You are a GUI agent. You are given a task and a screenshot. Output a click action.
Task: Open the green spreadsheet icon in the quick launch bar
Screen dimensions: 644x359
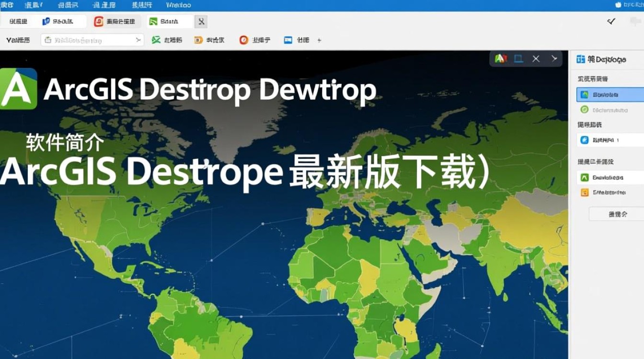tap(156, 40)
